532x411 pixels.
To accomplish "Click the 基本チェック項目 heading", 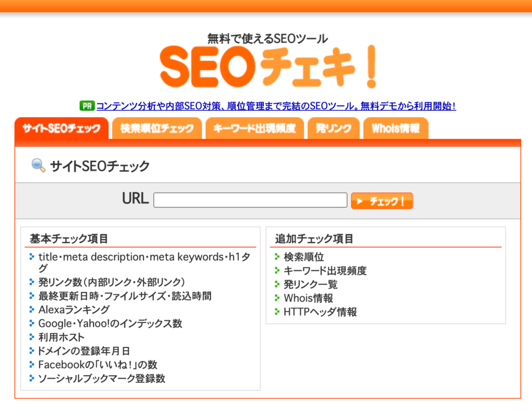I will (69, 238).
